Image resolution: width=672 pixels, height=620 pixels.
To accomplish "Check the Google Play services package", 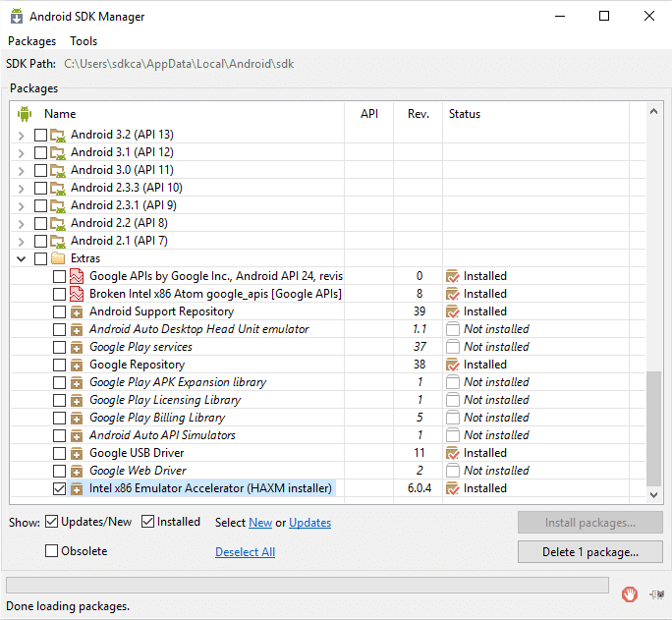I will click(59, 347).
